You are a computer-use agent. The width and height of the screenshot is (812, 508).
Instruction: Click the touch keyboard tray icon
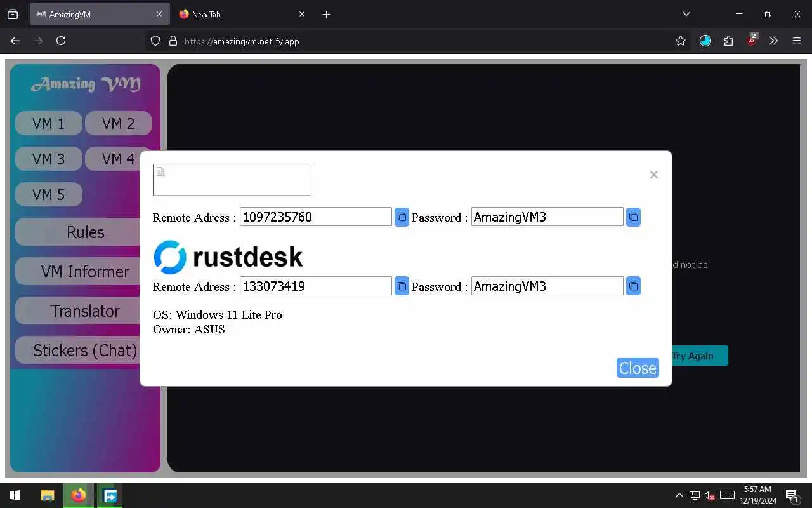point(728,495)
